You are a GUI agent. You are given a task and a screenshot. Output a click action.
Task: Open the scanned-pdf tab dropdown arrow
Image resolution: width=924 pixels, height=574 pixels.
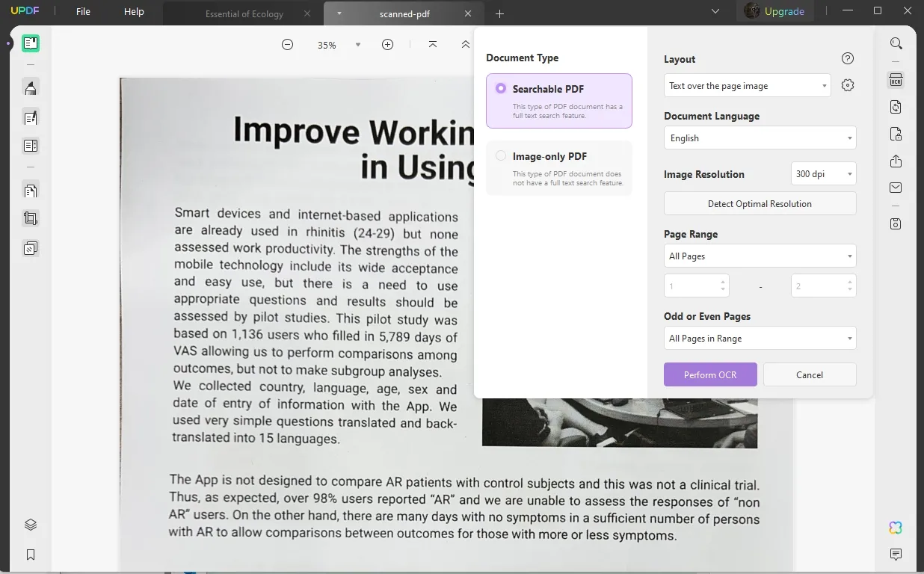click(x=339, y=13)
